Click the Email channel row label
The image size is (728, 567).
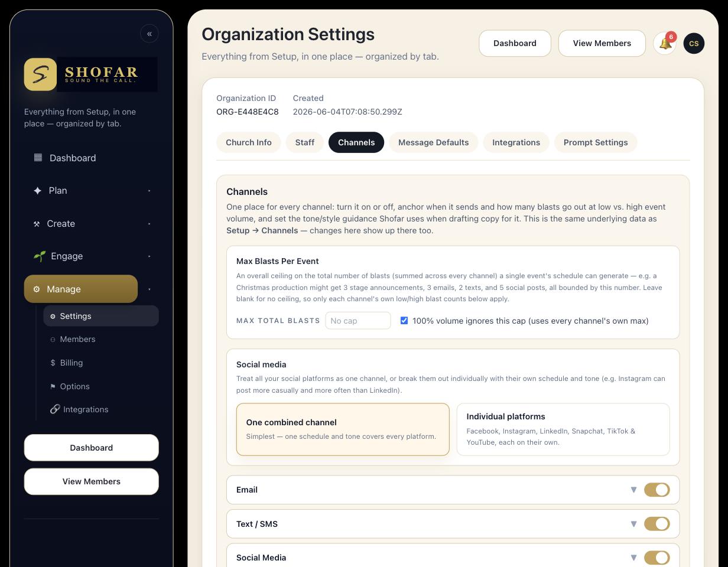tap(247, 490)
